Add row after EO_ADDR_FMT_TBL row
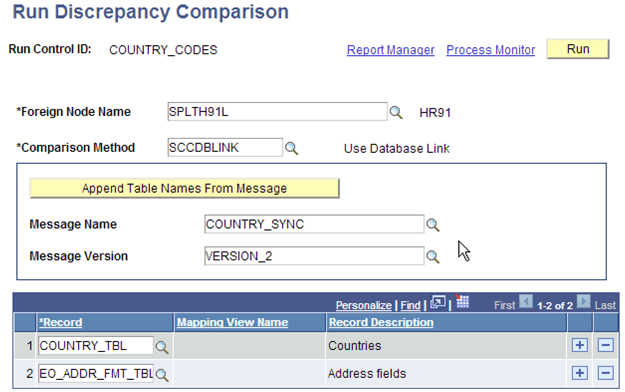625x392 pixels. click(x=580, y=373)
